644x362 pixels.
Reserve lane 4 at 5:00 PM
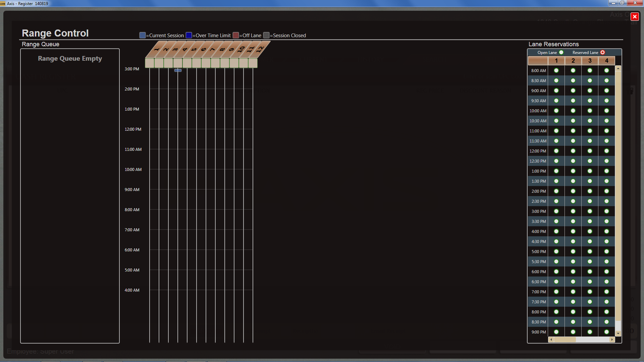pos(607,251)
